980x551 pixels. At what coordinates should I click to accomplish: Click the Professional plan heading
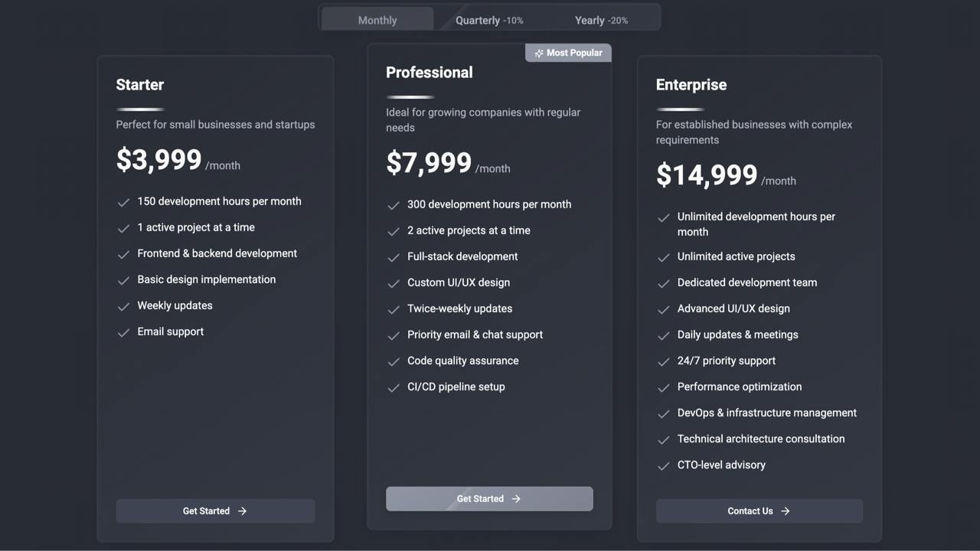coord(430,73)
